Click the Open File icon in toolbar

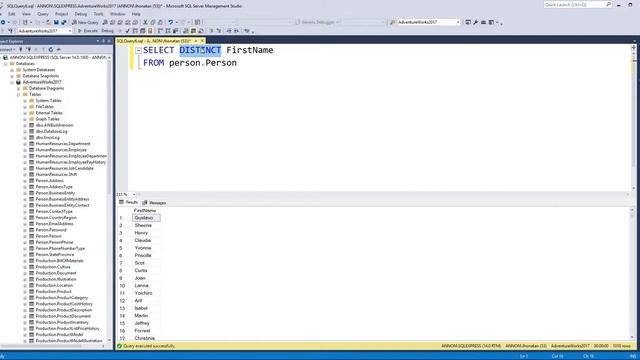(x=49, y=22)
